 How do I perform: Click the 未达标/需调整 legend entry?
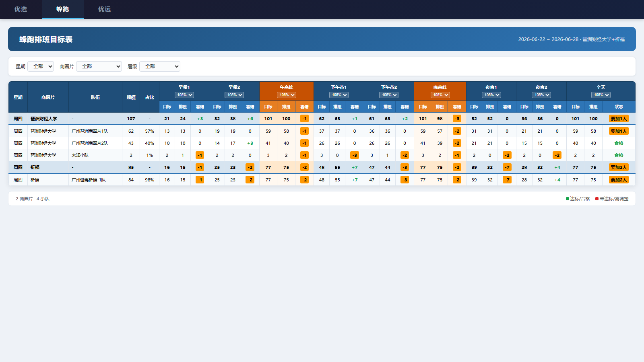pos(612,199)
